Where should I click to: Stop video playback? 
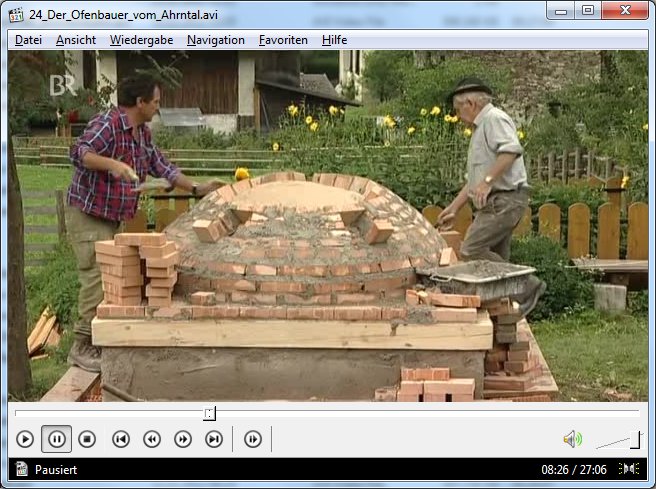click(87, 439)
